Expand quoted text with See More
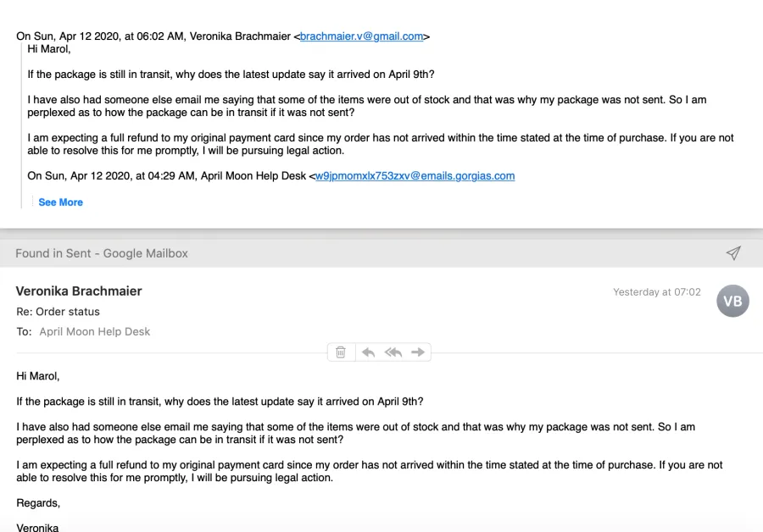The height and width of the screenshot is (532, 763). (x=61, y=202)
